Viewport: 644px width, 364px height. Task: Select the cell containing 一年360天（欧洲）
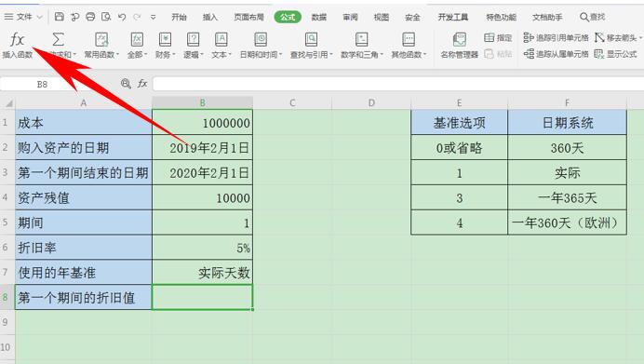pos(567,222)
